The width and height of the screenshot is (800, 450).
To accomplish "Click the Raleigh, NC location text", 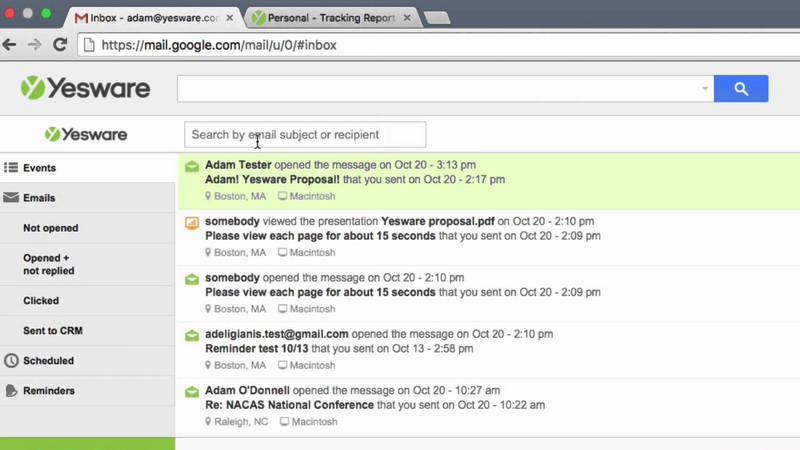I will [x=241, y=422].
